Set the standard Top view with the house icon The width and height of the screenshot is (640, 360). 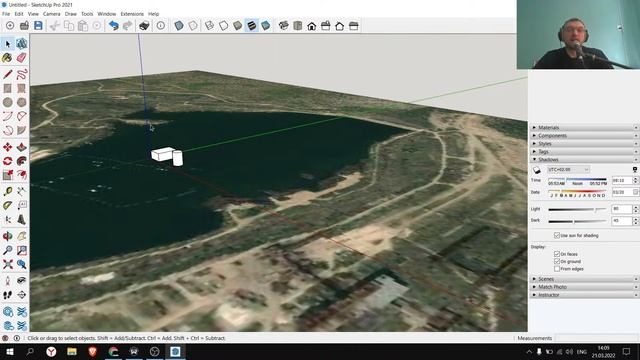[x=311, y=26]
